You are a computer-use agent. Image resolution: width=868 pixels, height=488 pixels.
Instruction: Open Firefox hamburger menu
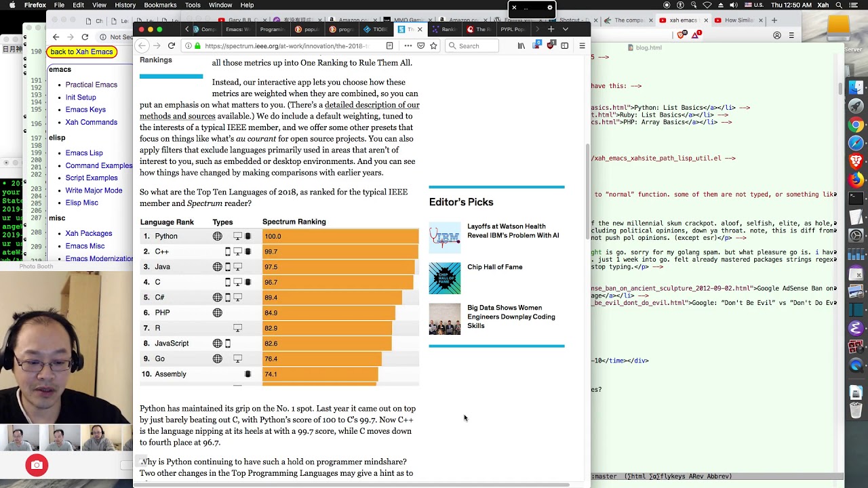(x=582, y=45)
